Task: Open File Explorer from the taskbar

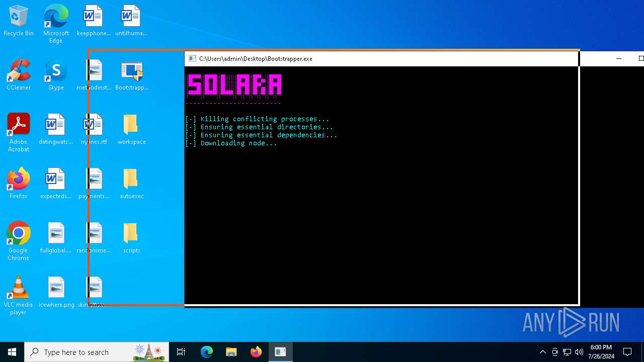Action: (231, 352)
